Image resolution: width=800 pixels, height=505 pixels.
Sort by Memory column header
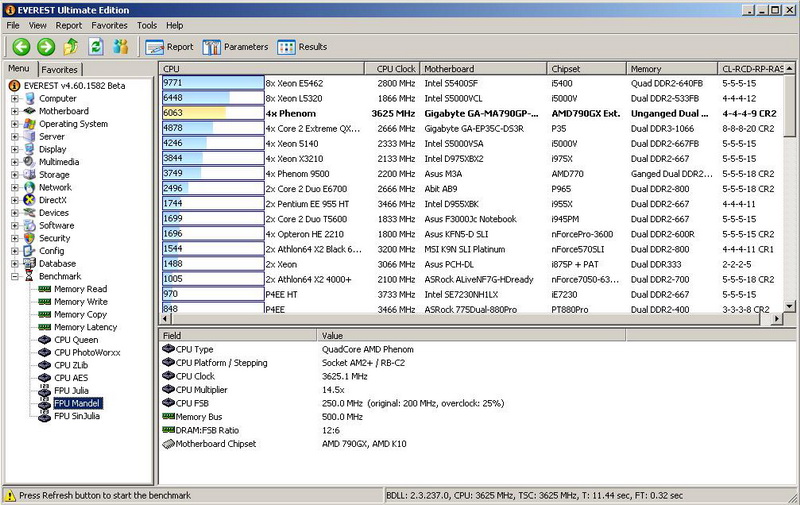672,68
